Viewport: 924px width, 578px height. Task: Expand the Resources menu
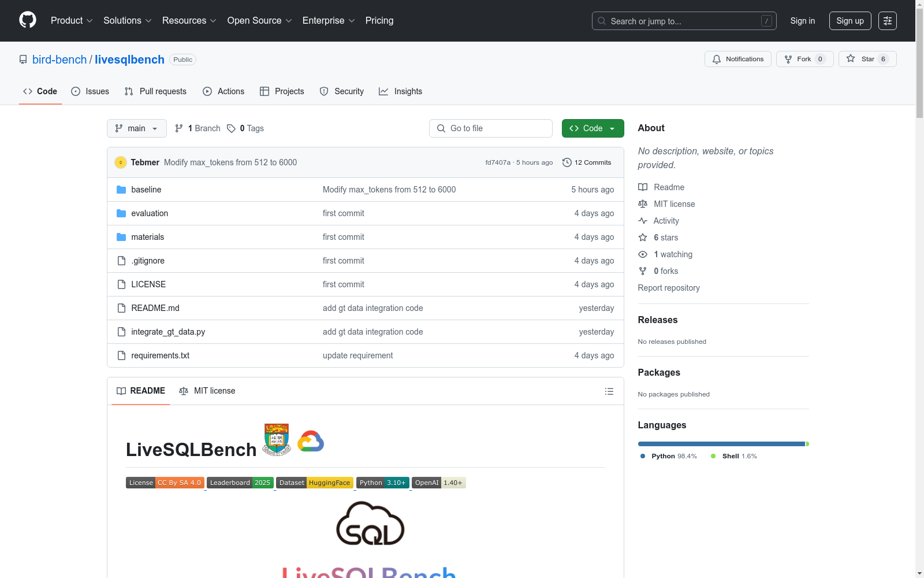tap(189, 21)
